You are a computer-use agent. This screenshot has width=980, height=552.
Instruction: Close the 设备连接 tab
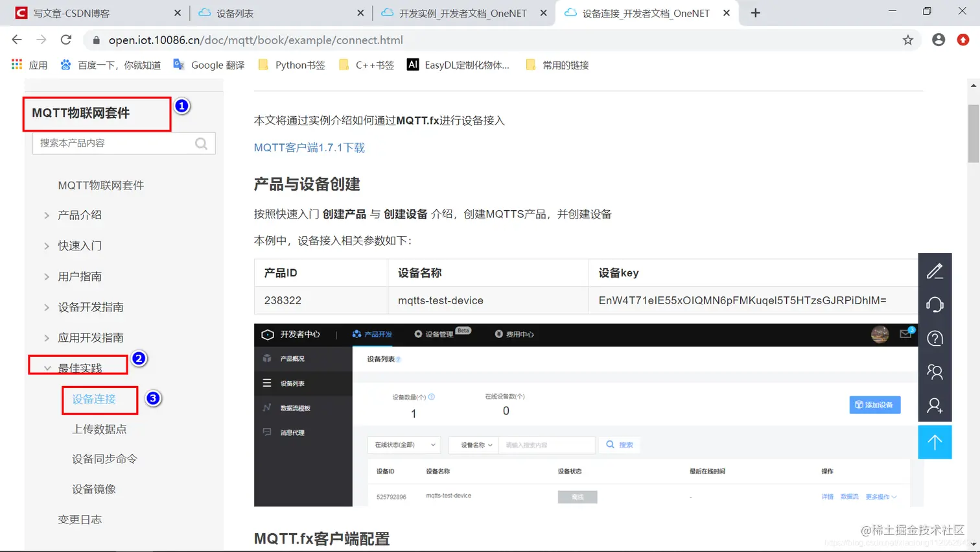click(x=727, y=13)
